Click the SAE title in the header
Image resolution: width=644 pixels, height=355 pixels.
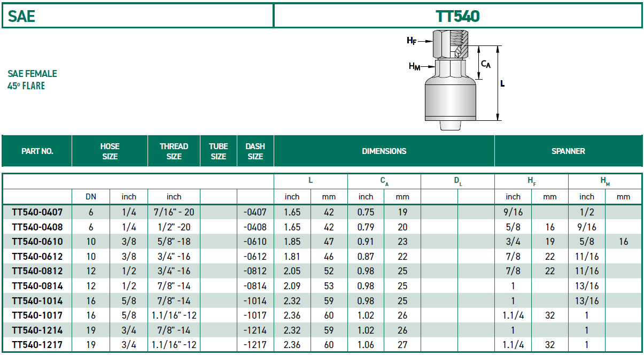(21, 16)
